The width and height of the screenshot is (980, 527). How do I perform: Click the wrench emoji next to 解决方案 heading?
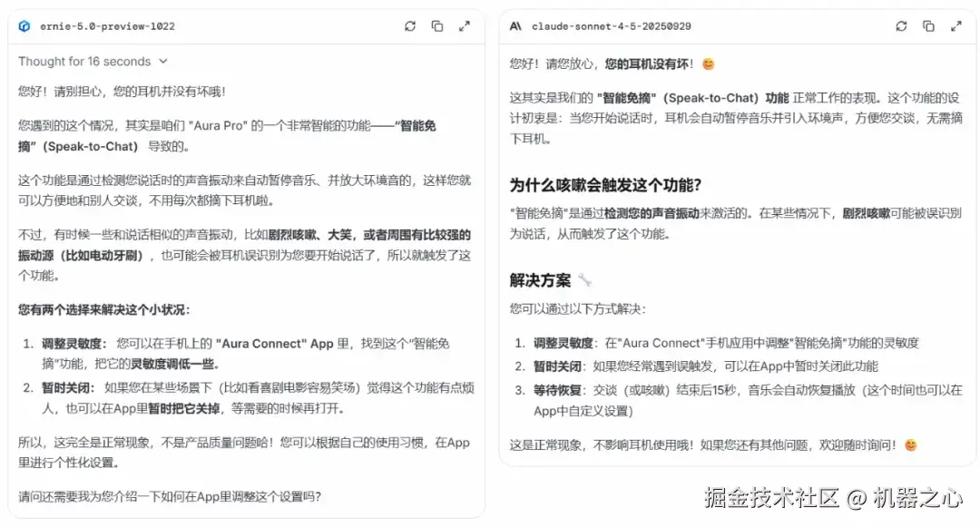click(x=583, y=278)
